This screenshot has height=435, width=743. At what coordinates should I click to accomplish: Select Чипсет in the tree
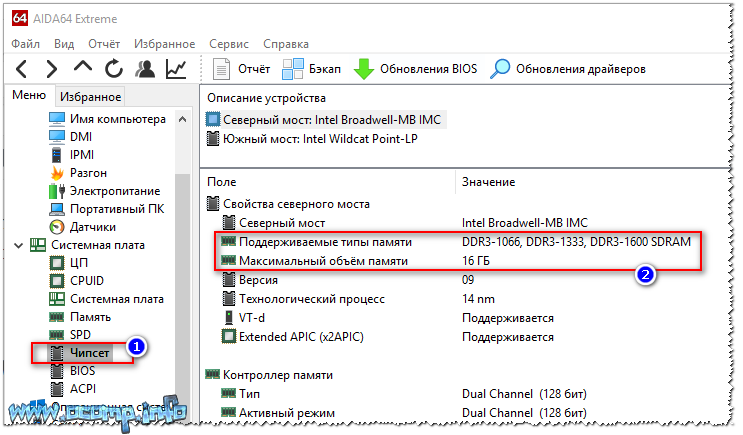coord(80,353)
